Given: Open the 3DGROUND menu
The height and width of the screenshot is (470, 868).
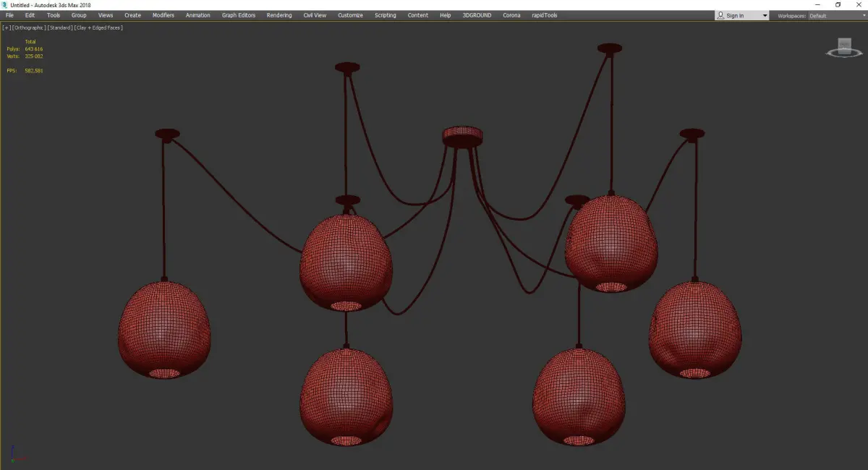Looking at the screenshot, I should tap(477, 15).
